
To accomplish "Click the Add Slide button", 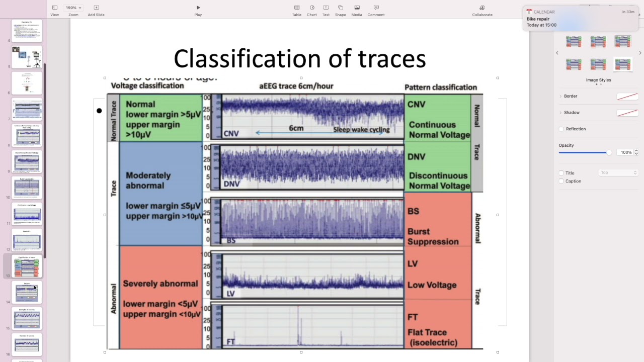I will pos(96,10).
